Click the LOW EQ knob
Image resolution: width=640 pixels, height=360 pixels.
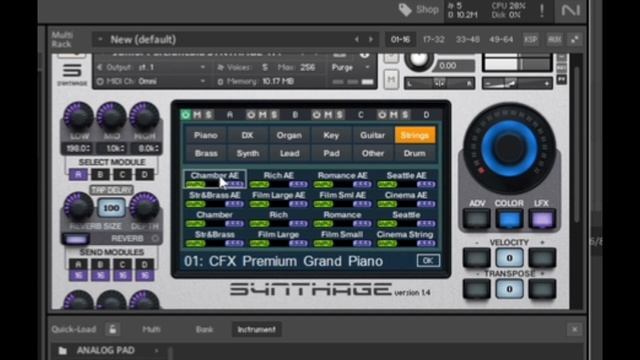(78, 116)
